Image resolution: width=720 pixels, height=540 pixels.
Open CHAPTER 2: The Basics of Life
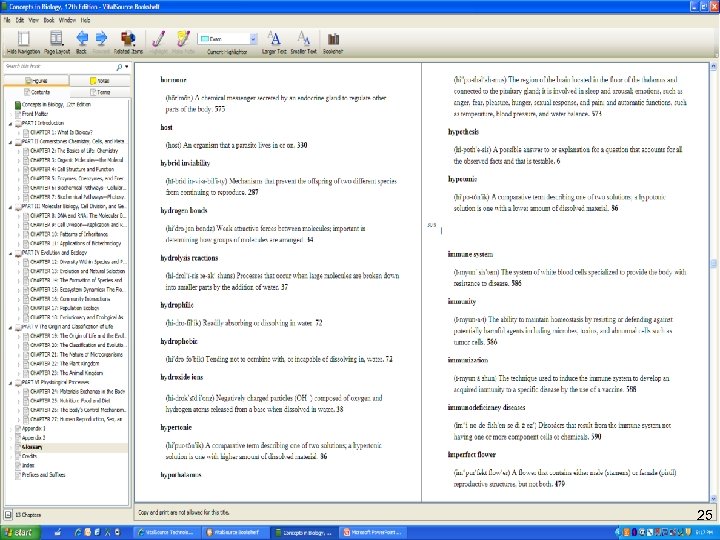coord(74,151)
